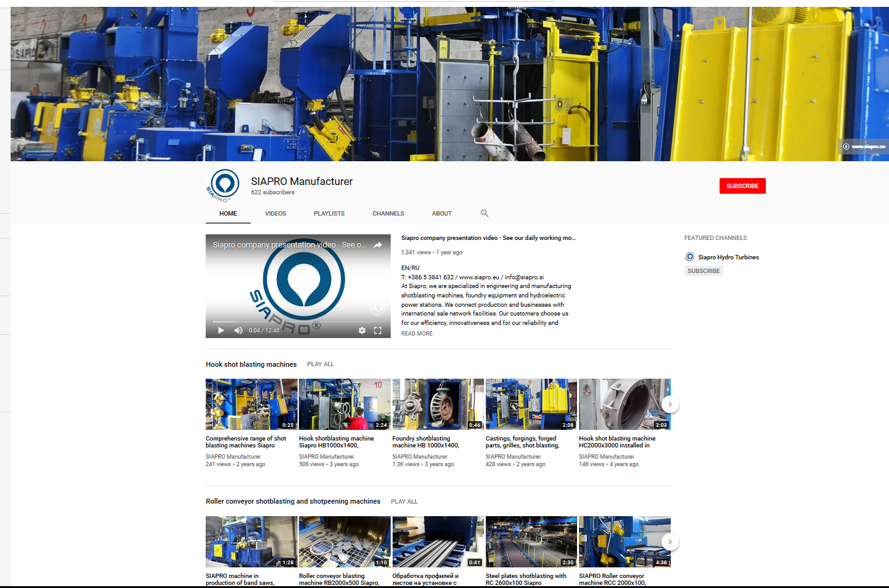Subscribe to SIAPRO Manufacturer channel

click(x=743, y=186)
